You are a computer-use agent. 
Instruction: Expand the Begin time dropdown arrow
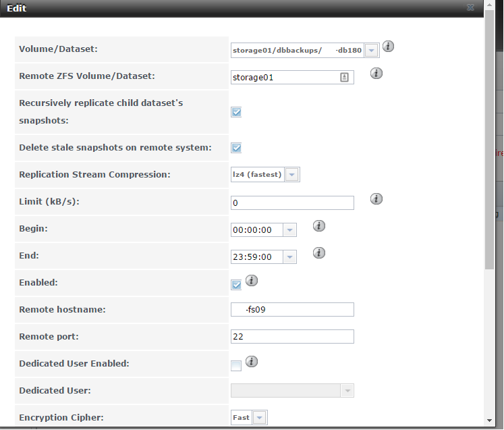289,230
